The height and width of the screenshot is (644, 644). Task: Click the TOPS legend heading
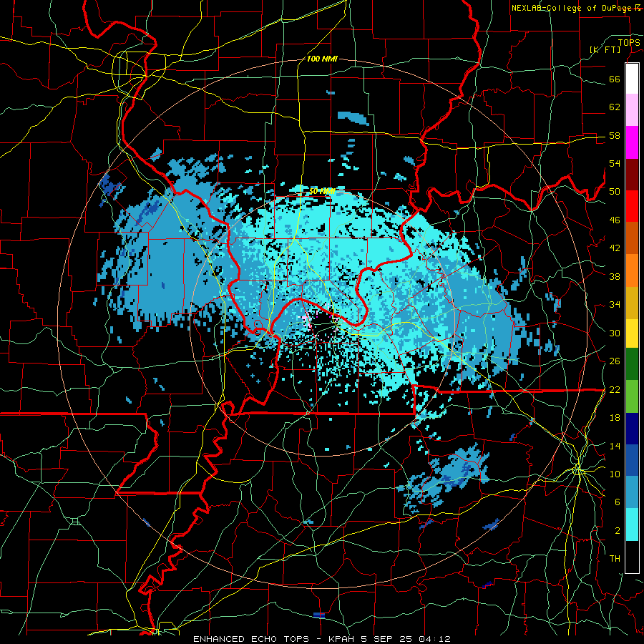[x=629, y=42]
